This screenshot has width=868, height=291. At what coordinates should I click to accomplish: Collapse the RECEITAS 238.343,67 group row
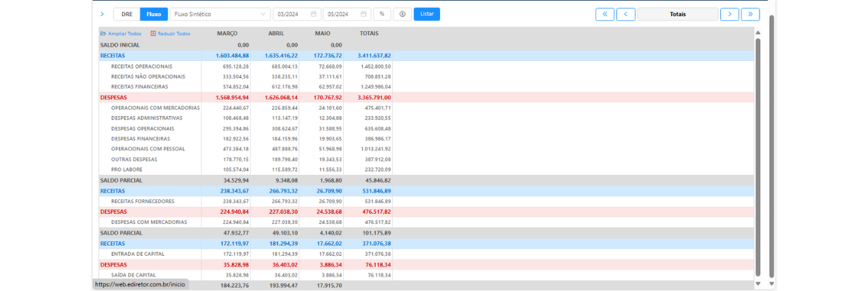click(x=426, y=191)
